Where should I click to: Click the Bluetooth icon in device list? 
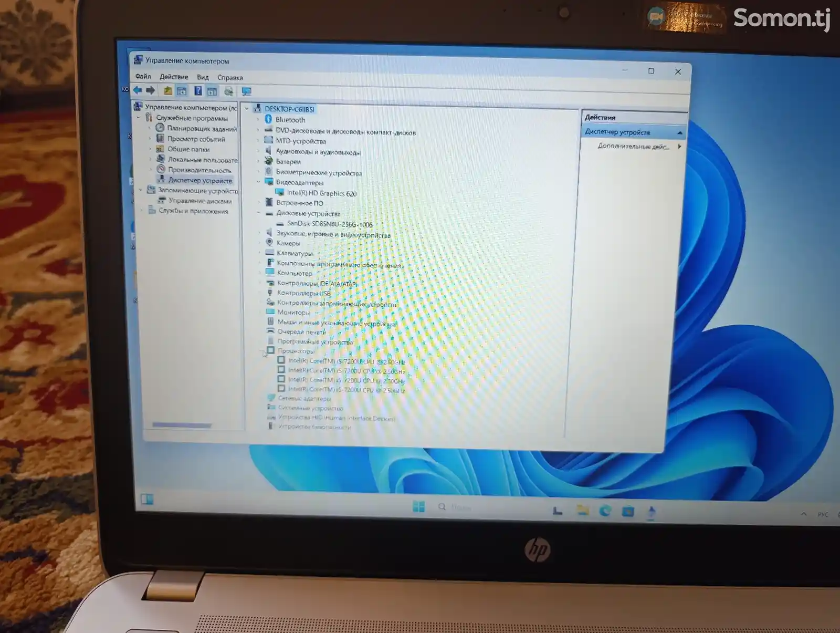pyautogui.click(x=268, y=119)
